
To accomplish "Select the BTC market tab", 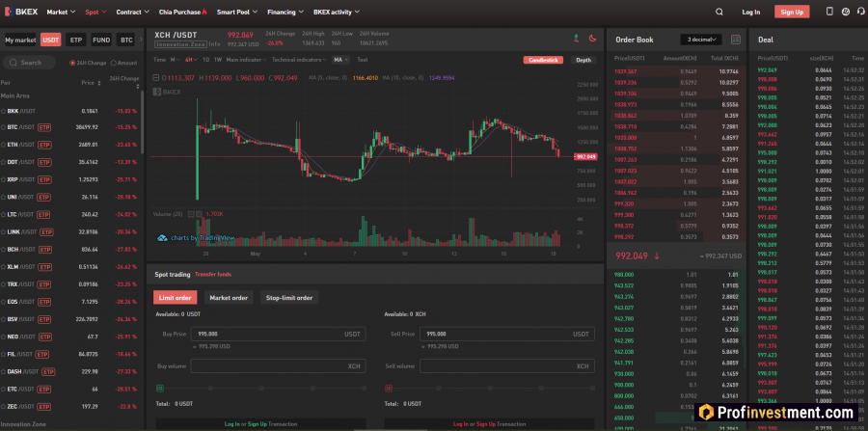I will click(126, 40).
